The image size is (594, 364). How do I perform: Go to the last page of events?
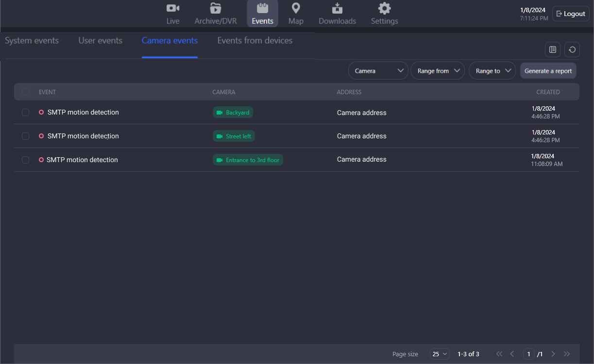tap(566, 354)
